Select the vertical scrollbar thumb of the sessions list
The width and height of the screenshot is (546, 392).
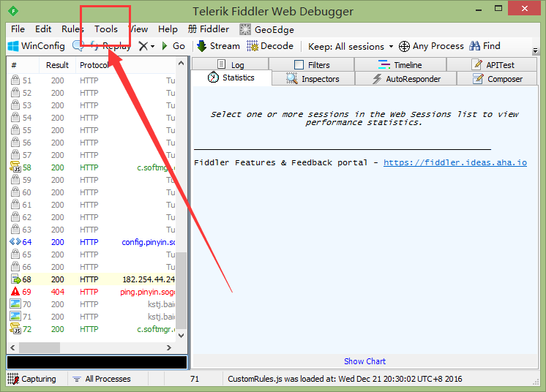click(181, 291)
